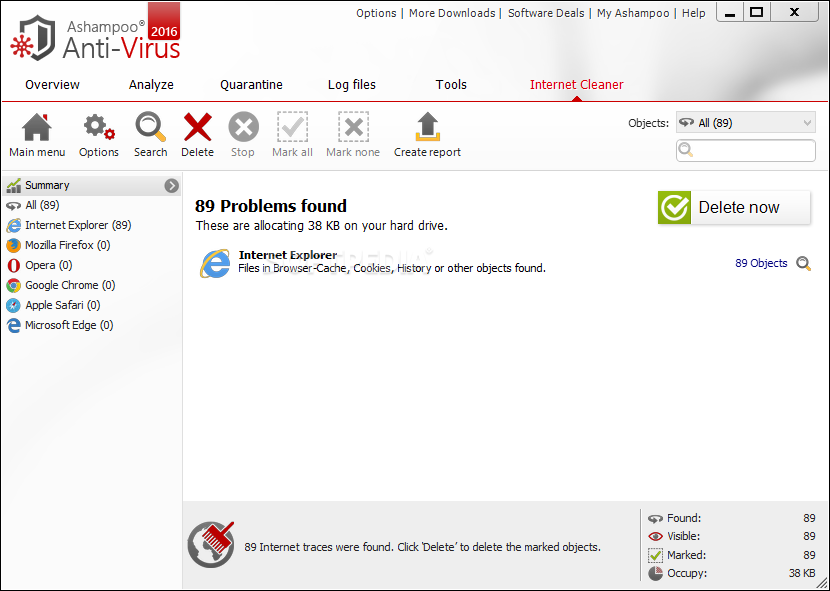This screenshot has height=591, width=830.
Task: Click the red X Delete icon
Action: pyautogui.click(x=197, y=127)
